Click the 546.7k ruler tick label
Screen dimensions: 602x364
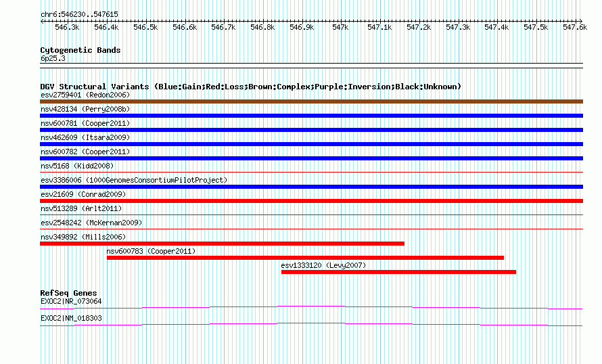223,27
